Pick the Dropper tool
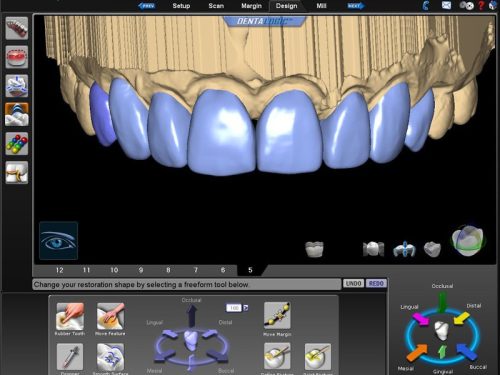The width and height of the screenshot is (500, 375). click(x=70, y=357)
